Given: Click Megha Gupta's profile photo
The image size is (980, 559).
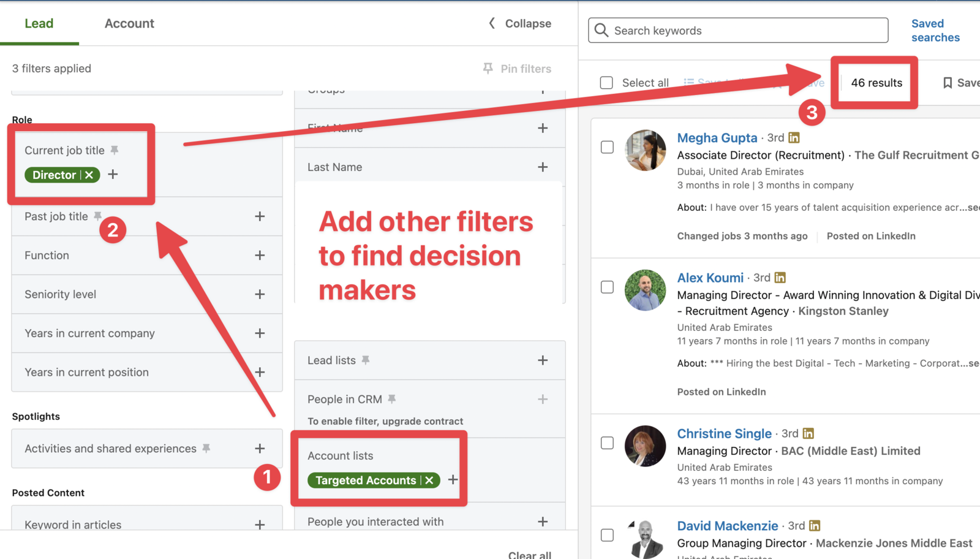Looking at the screenshot, I should click(x=645, y=150).
